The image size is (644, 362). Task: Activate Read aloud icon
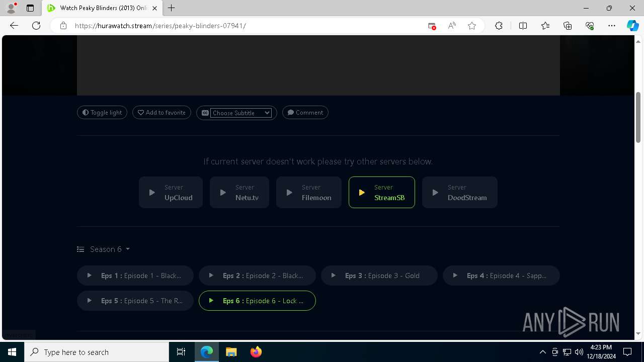coord(452,26)
